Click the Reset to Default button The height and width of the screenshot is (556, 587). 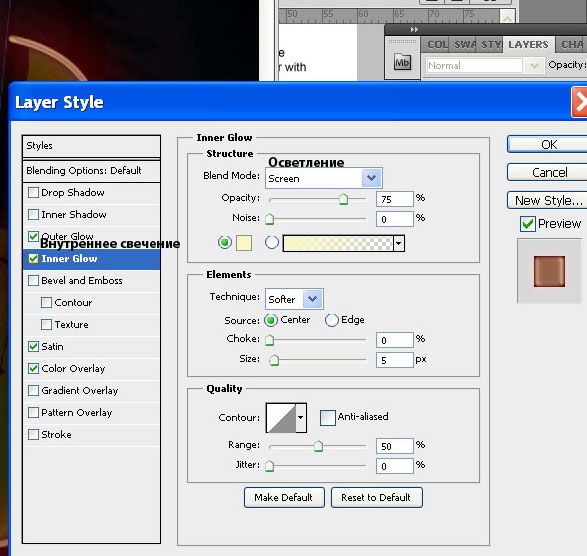tap(376, 498)
